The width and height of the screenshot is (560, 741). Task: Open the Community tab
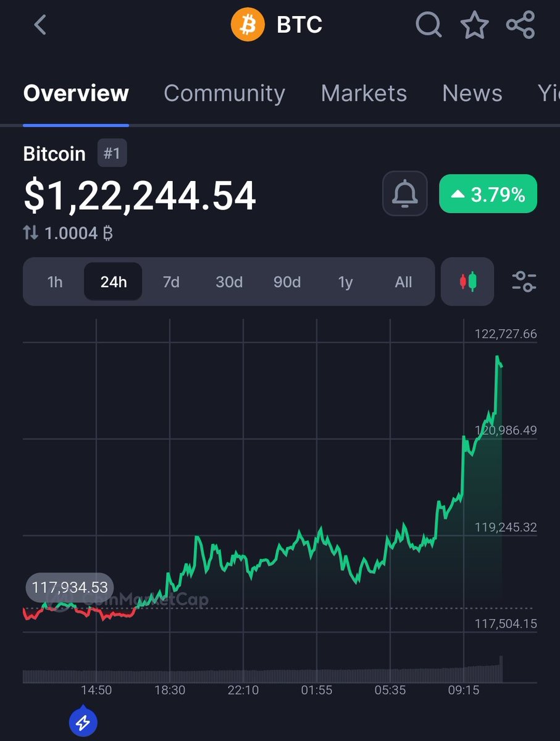point(224,93)
